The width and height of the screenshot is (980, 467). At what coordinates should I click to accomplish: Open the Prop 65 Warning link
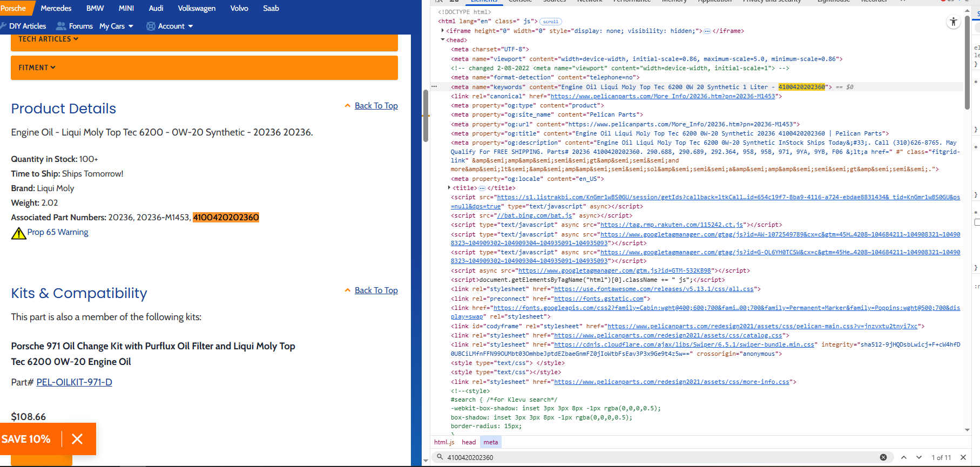58,232
